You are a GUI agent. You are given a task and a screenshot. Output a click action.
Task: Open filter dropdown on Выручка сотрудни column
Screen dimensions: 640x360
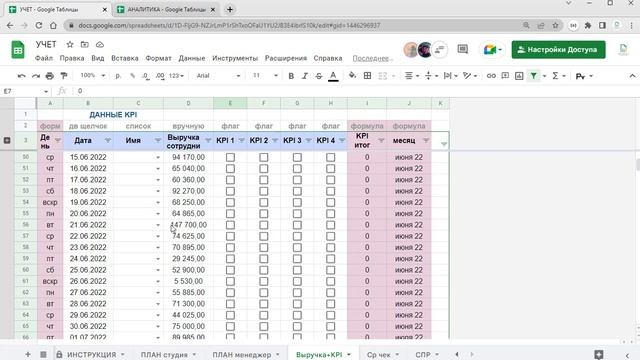[208, 140]
